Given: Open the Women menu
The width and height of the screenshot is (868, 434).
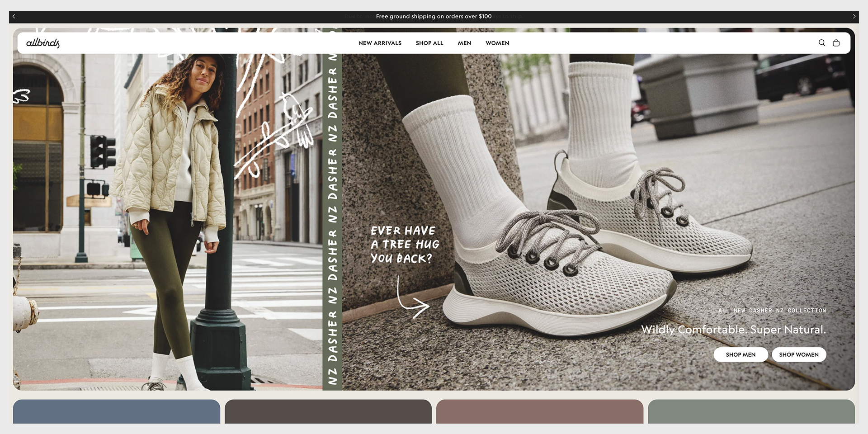Looking at the screenshot, I should coord(497,43).
